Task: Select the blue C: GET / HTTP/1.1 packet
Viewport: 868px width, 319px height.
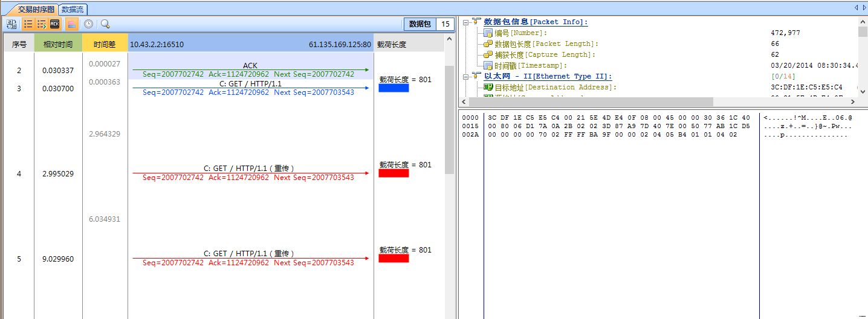Action: pyautogui.click(x=250, y=88)
